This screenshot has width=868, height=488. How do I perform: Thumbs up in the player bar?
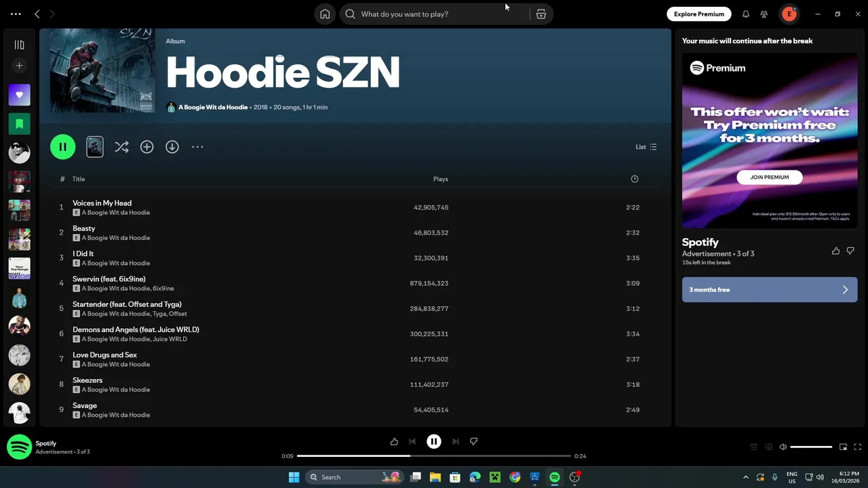point(394,442)
